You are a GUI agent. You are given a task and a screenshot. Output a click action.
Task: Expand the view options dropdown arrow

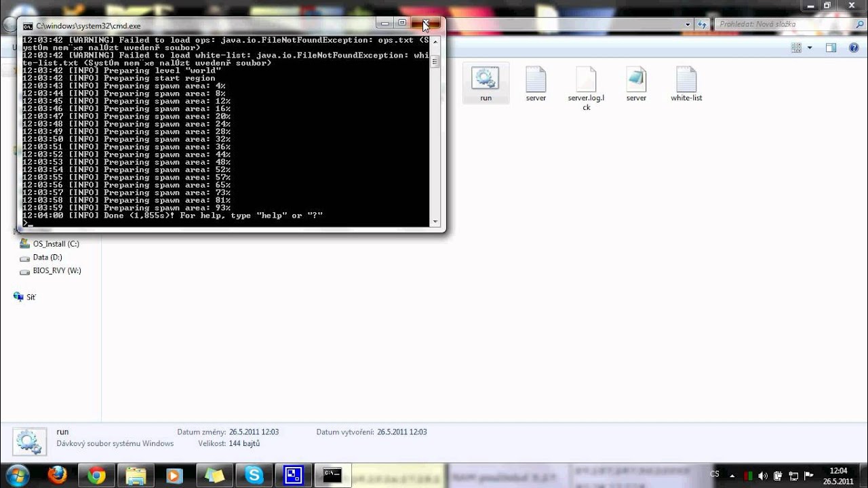(810, 47)
